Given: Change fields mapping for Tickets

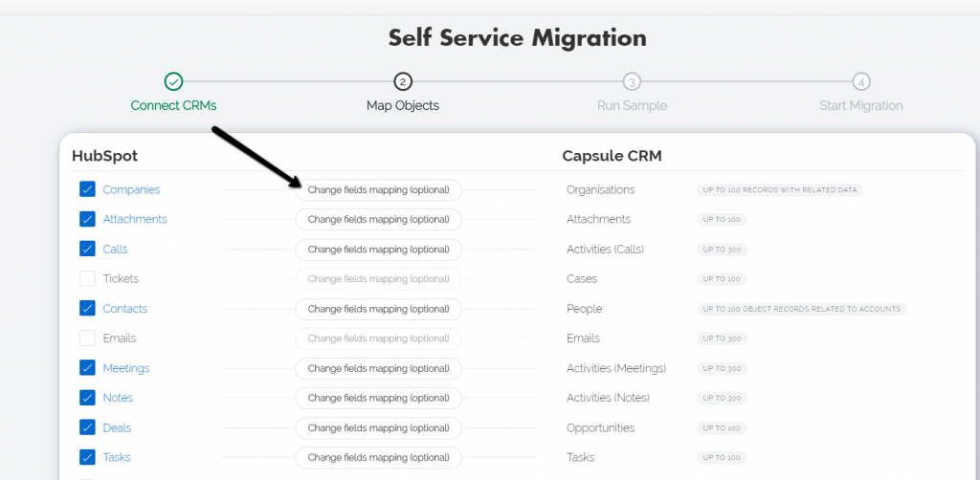Looking at the screenshot, I should pos(378,279).
